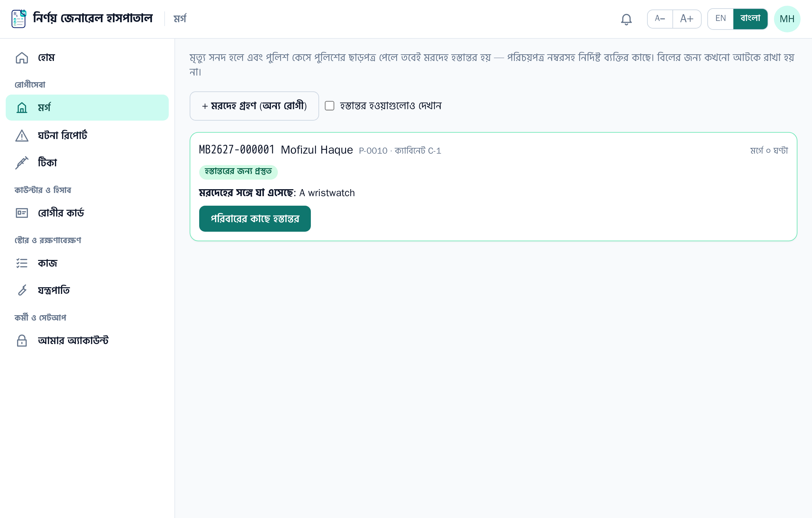Image resolution: width=812 pixels, height=518 pixels.
Task: Select মর্গ in the sidebar
Action: tap(87, 108)
